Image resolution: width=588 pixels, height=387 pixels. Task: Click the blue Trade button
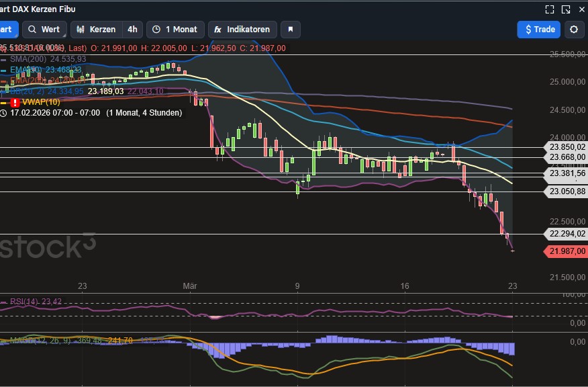tap(538, 30)
